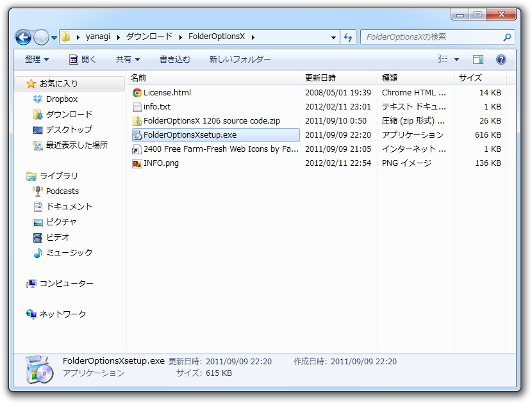Select ライブラリ in the navigation pane
This screenshot has height=404, width=532.
[59, 176]
